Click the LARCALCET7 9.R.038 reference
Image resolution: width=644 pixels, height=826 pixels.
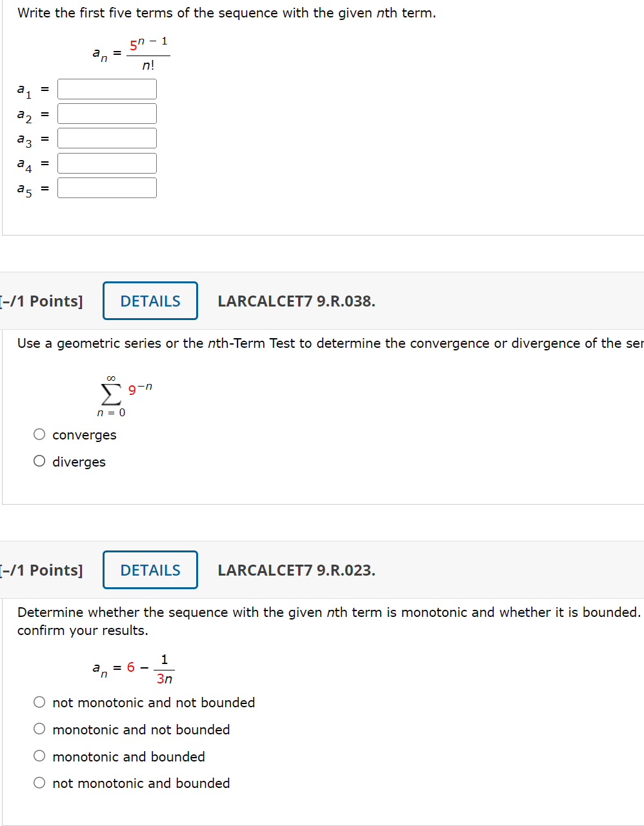tap(296, 301)
